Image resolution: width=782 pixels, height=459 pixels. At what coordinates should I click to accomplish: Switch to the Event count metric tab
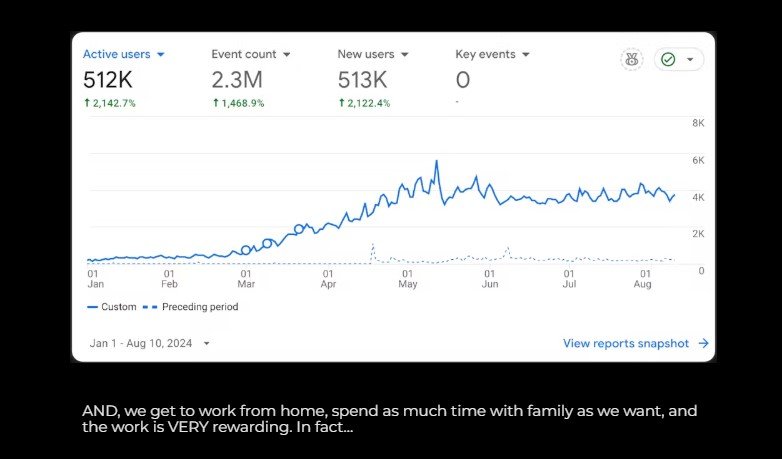click(244, 54)
